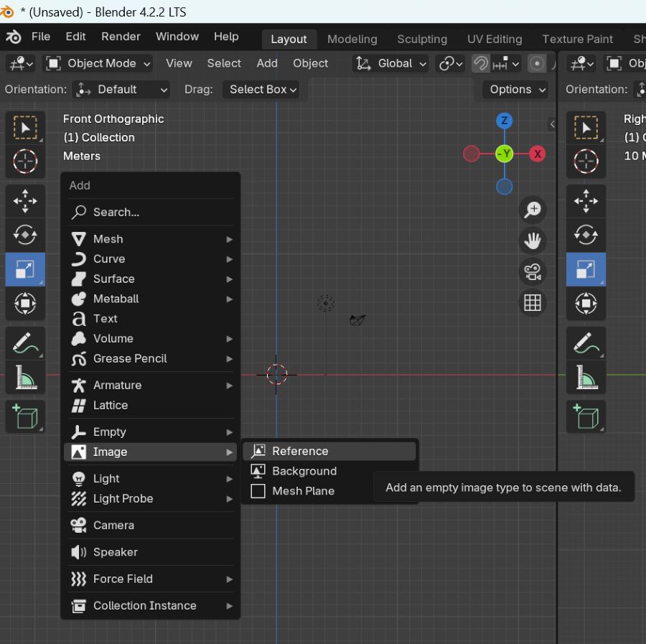Open the Light submenu in Add menu
The height and width of the screenshot is (644, 646).
click(x=151, y=479)
